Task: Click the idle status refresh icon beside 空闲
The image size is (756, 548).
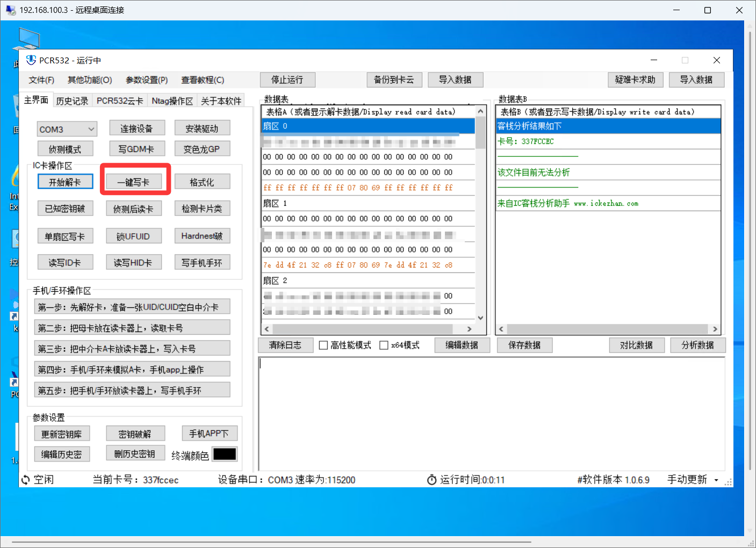Action: 25,480
